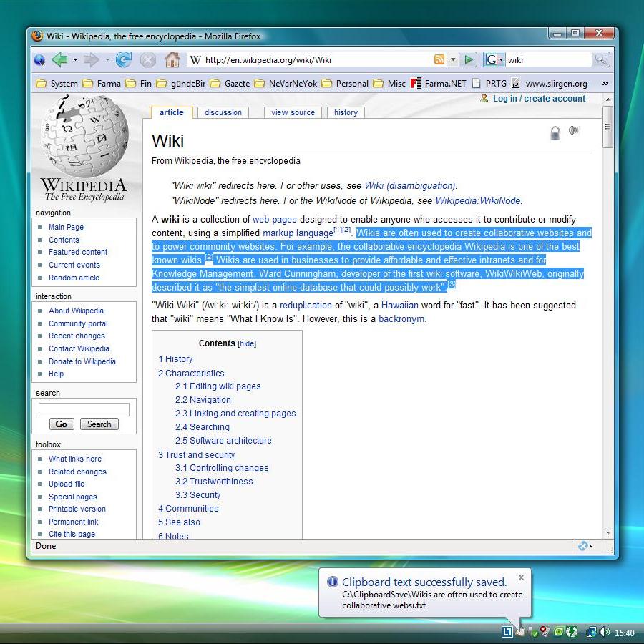This screenshot has width=644, height=644.
Task: Go to 2.1 Editing wiki pages section
Action: [x=218, y=386]
